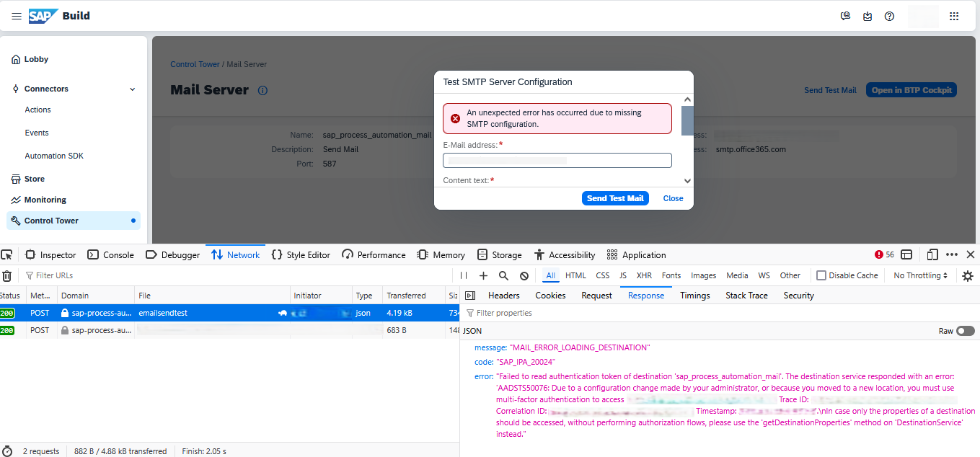Clear network log with trash icon

point(6,275)
